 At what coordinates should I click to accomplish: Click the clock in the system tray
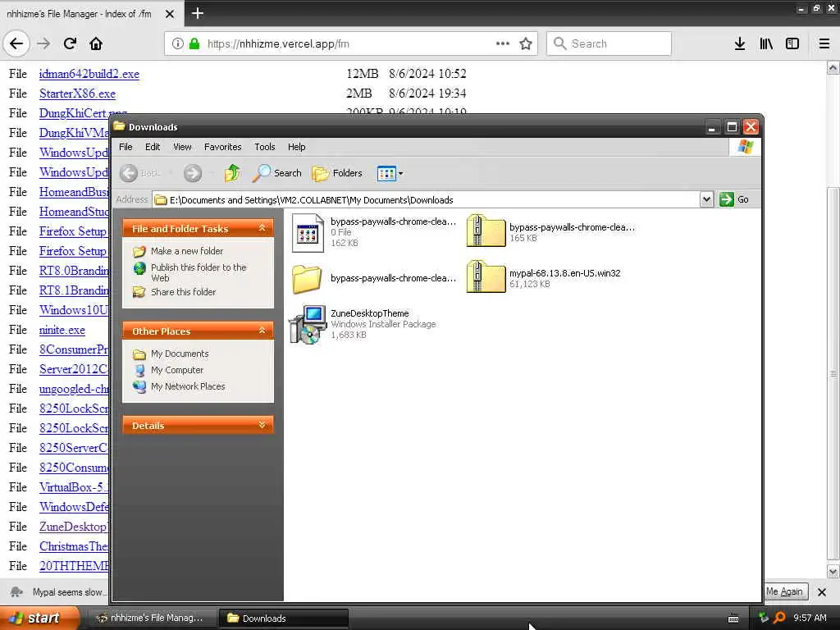tap(810, 618)
